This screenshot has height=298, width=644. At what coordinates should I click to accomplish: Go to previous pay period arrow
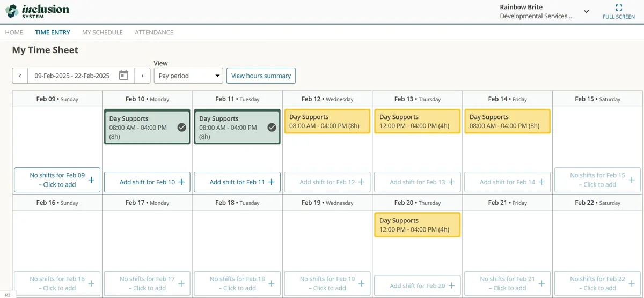20,76
